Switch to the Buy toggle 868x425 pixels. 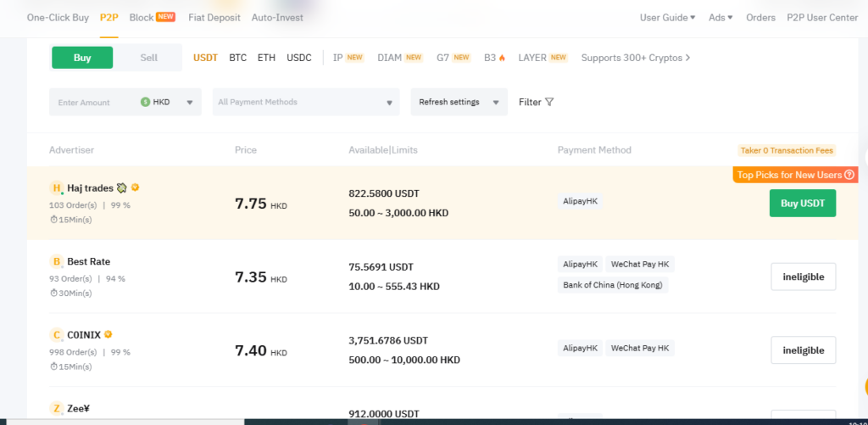click(x=82, y=58)
